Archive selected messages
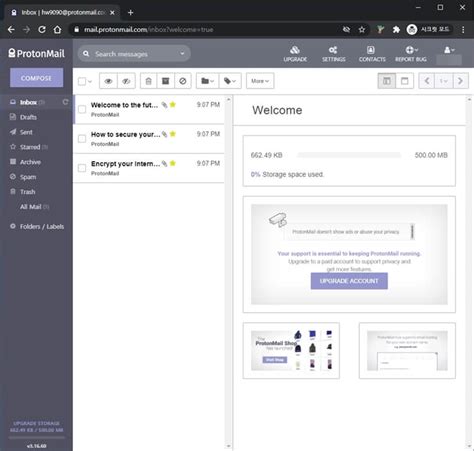 coord(166,81)
